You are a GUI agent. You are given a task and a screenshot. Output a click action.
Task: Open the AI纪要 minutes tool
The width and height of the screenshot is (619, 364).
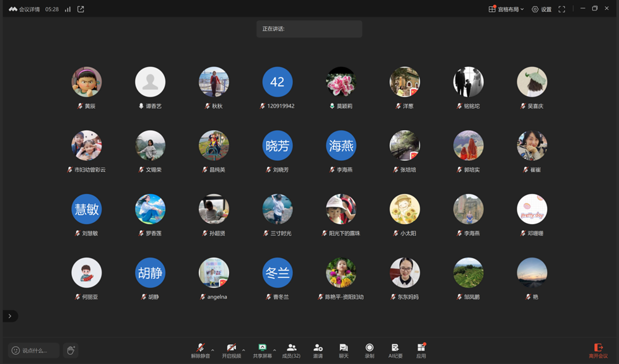click(x=395, y=350)
